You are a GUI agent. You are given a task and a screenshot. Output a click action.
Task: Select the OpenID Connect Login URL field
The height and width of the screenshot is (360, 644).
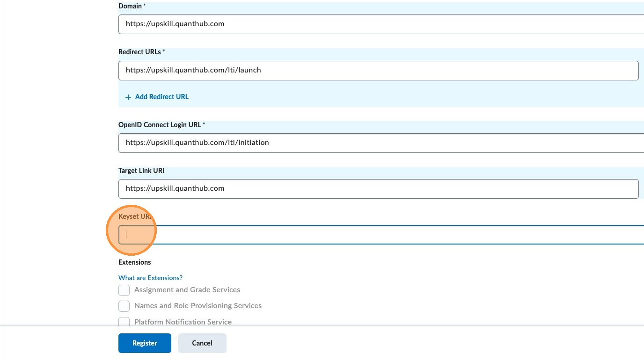click(379, 143)
